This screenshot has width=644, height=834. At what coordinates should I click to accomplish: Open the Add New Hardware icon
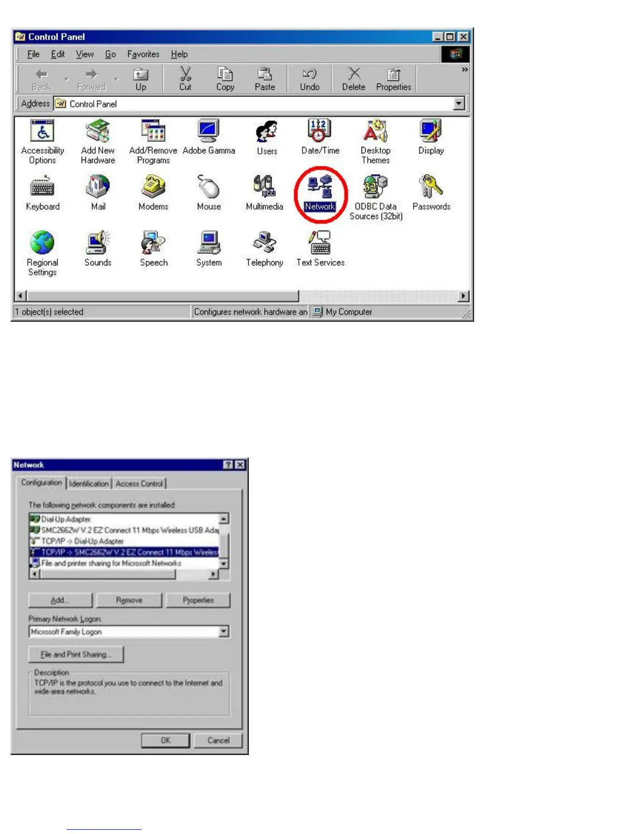tap(98, 142)
